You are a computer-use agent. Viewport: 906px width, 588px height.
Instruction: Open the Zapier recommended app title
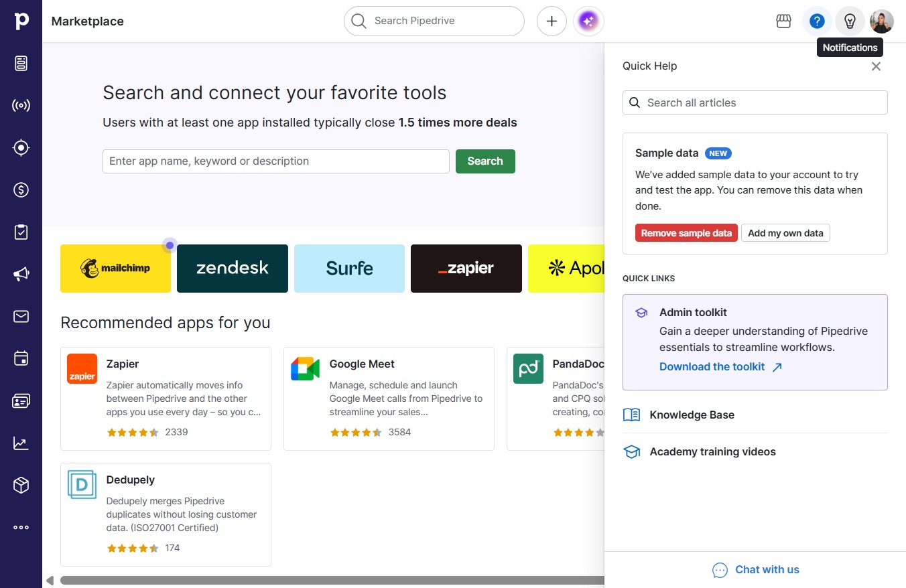tap(123, 364)
